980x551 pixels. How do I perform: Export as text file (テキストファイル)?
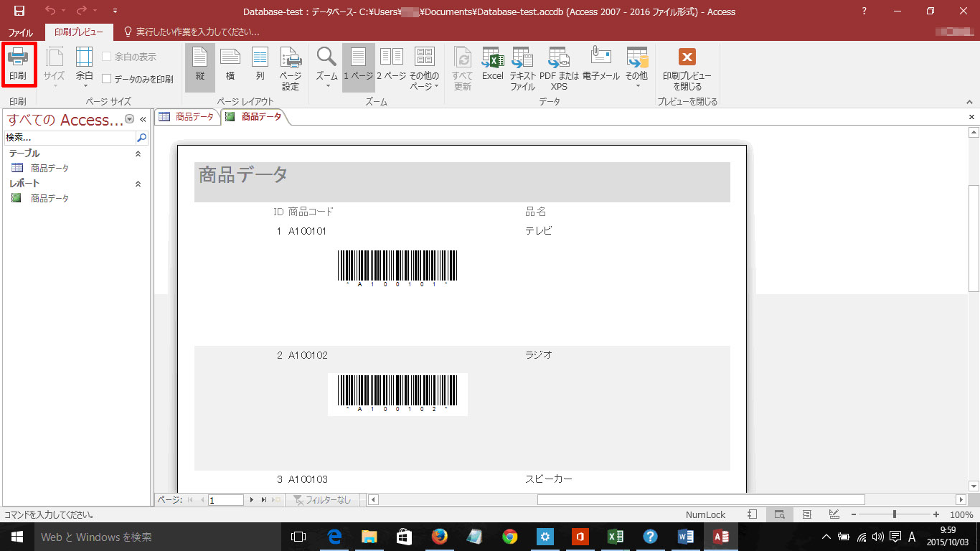(523, 68)
